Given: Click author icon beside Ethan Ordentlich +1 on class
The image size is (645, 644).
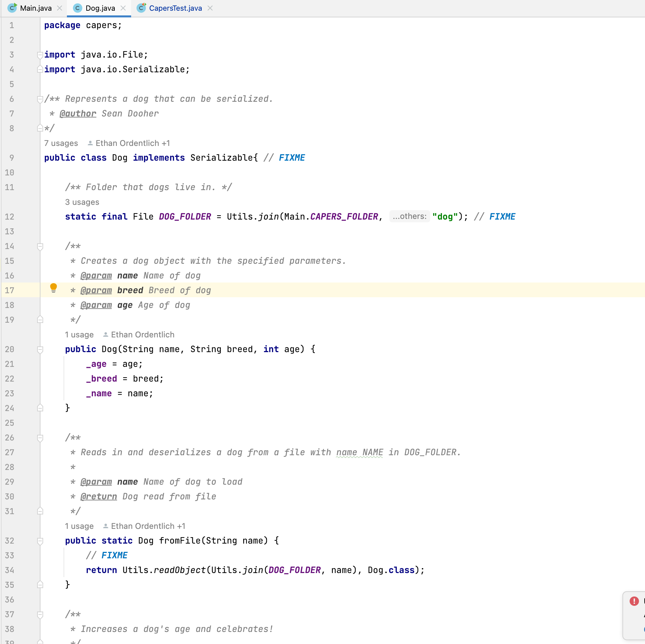Looking at the screenshot, I should point(90,143).
